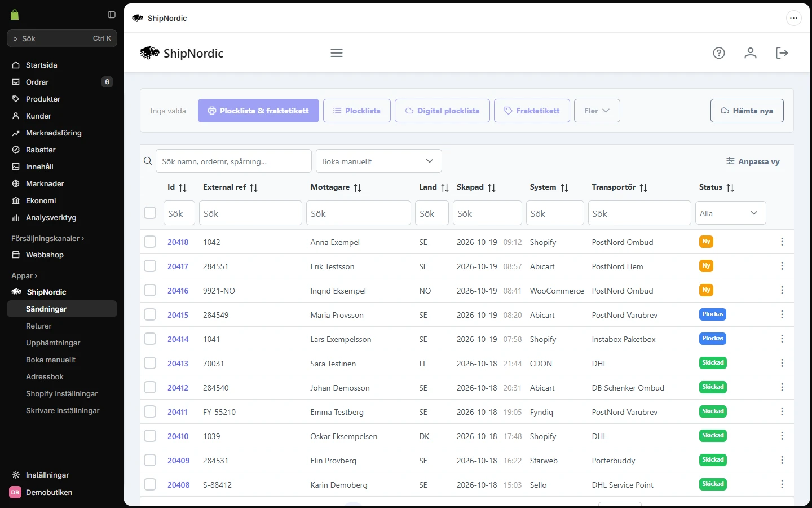Image resolution: width=812 pixels, height=508 pixels.
Task: Select checkbox for shipment 20411
Action: (x=150, y=411)
